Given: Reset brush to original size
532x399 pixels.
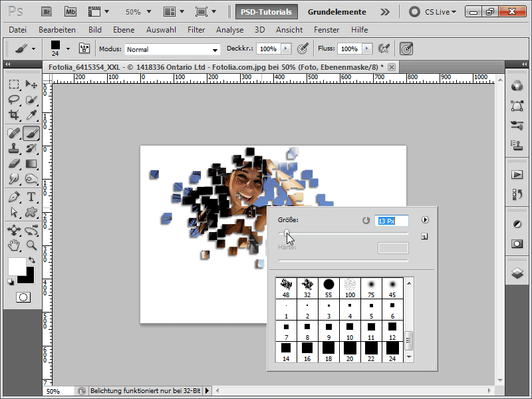Looking at the screenshot, I should click(366, 221).
